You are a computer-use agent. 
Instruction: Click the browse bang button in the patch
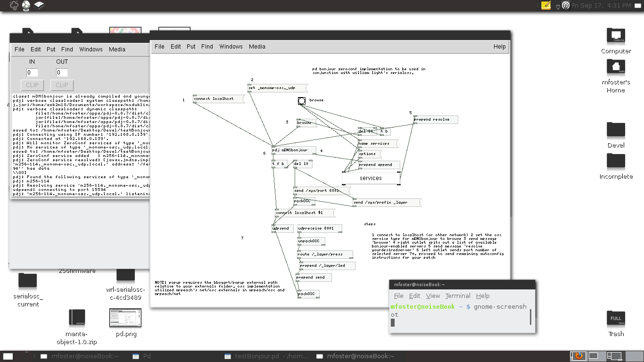(x=302, y=101)
